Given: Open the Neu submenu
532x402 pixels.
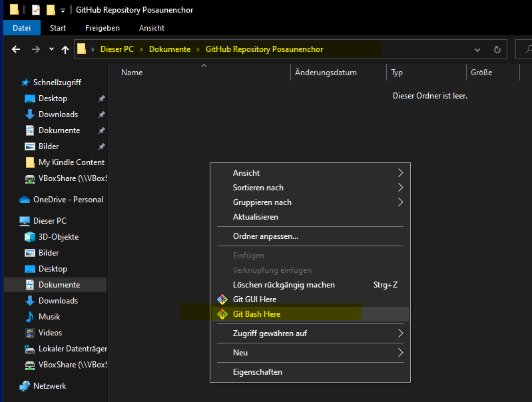Looking at the screenshot, I should [310, 353].
